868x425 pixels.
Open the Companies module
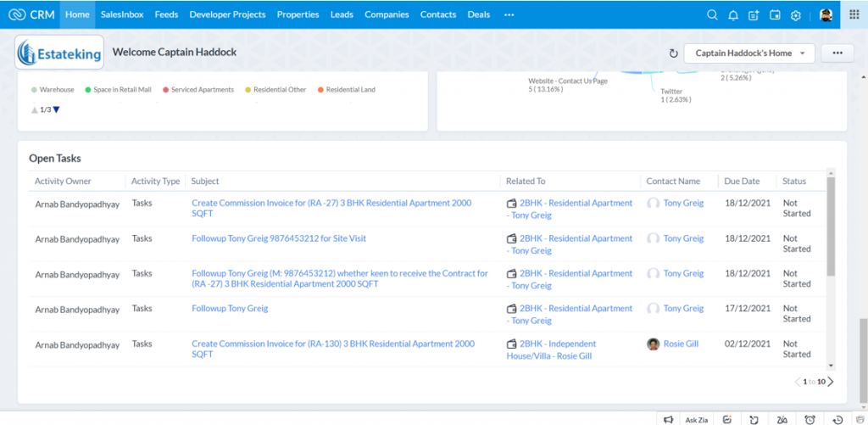(387, 14)
